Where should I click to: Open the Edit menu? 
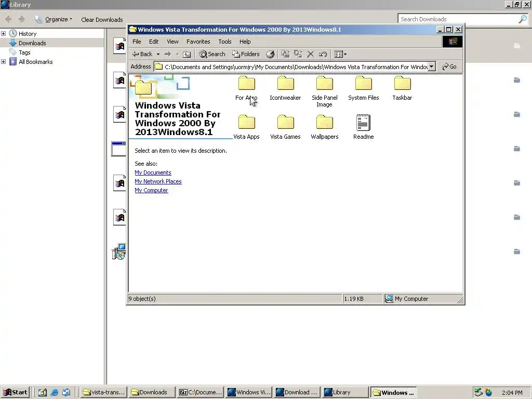pos(154,42)
